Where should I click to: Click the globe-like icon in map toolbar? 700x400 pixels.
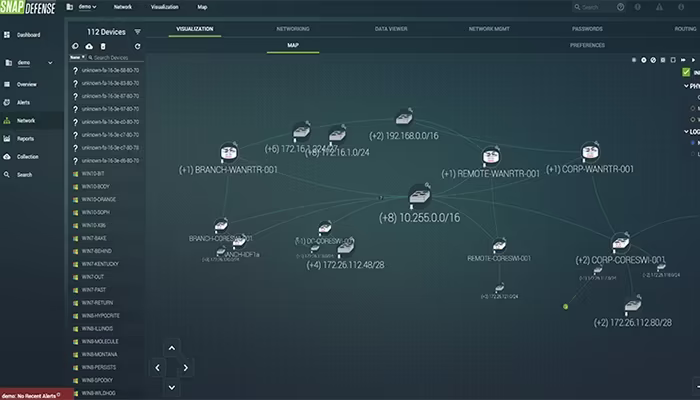tap(653, 60)
